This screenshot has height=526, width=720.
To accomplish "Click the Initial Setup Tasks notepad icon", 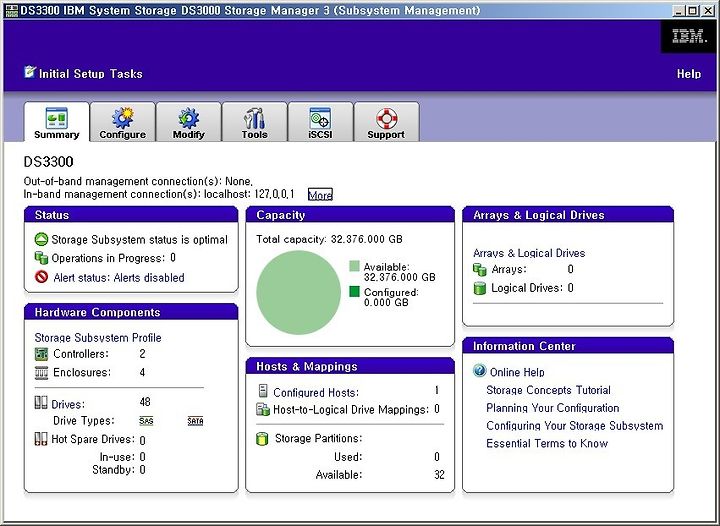I will click(30, 72).
